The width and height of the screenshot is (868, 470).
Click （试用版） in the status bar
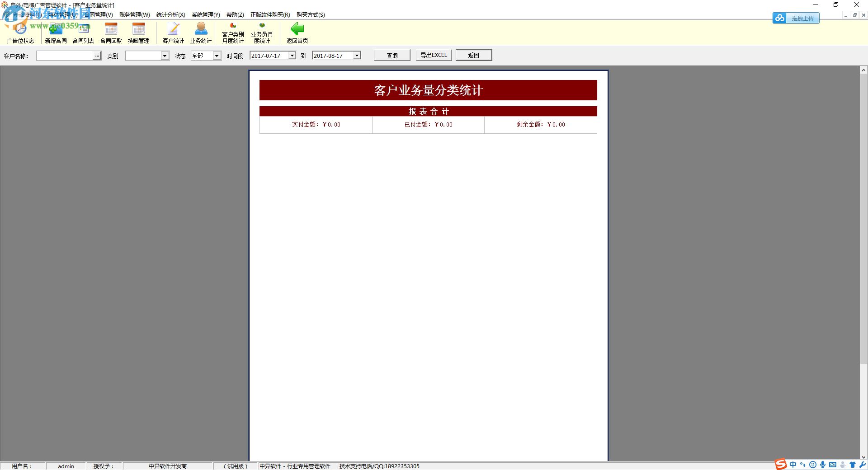(x=236, y=466)
